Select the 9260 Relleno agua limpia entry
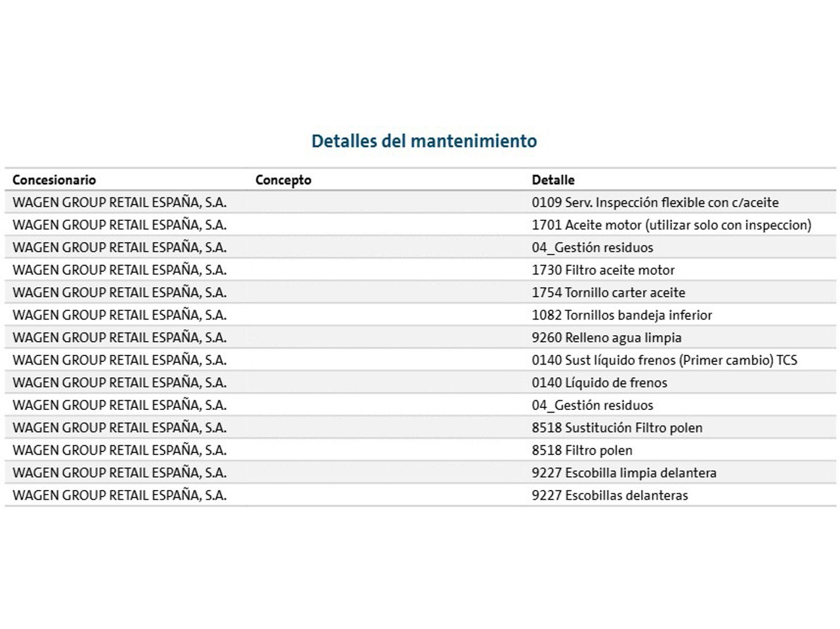 (606, 338)
